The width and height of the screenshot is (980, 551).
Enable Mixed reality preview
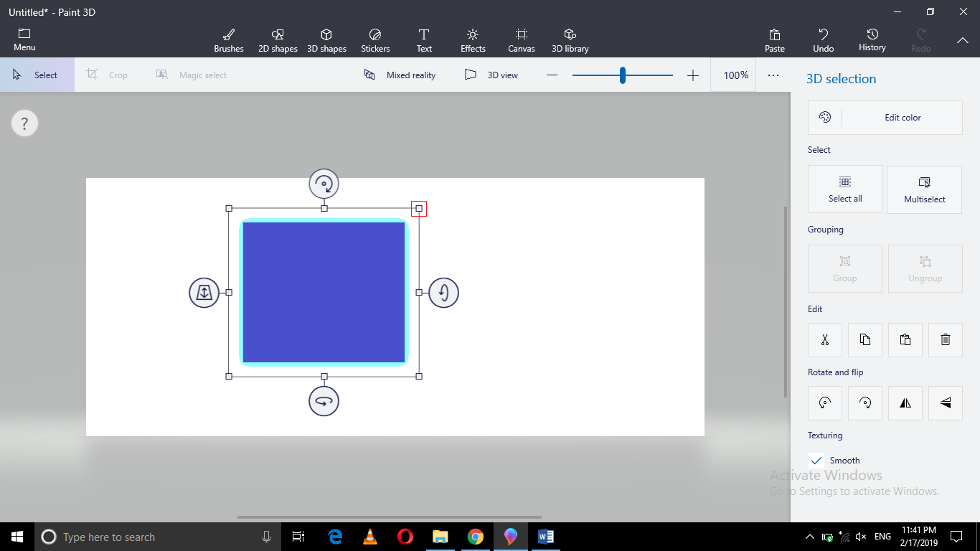coord(400,75)
